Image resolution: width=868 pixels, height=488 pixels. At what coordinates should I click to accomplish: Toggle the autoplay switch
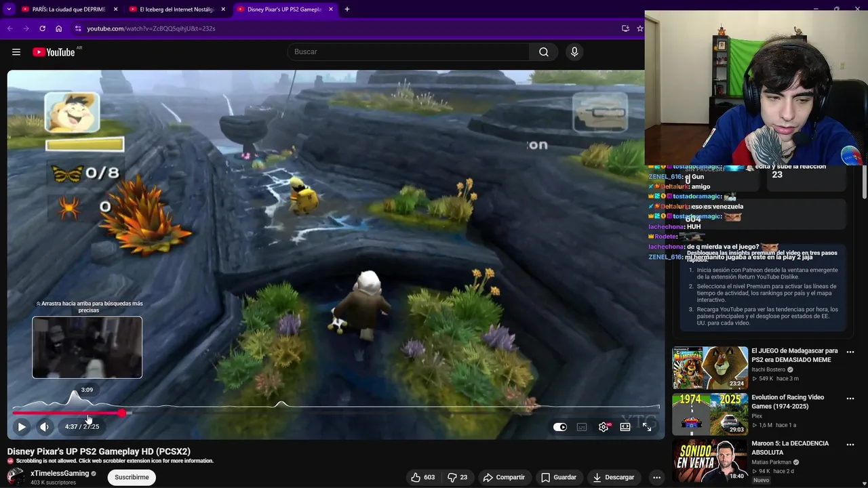(560, 427)
